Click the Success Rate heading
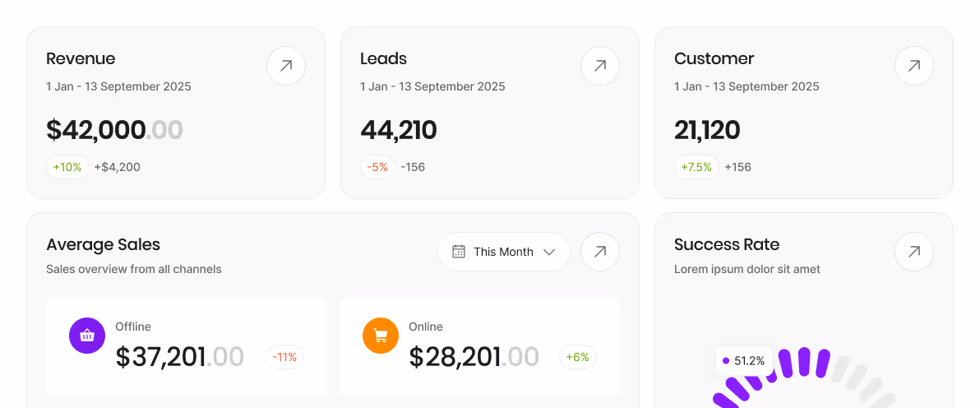 (727, 244)
